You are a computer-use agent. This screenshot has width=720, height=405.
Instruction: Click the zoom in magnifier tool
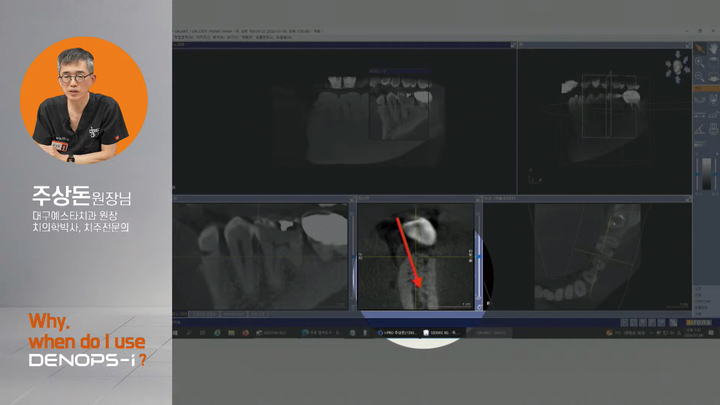pyautogui.click(x=699, y=62)
